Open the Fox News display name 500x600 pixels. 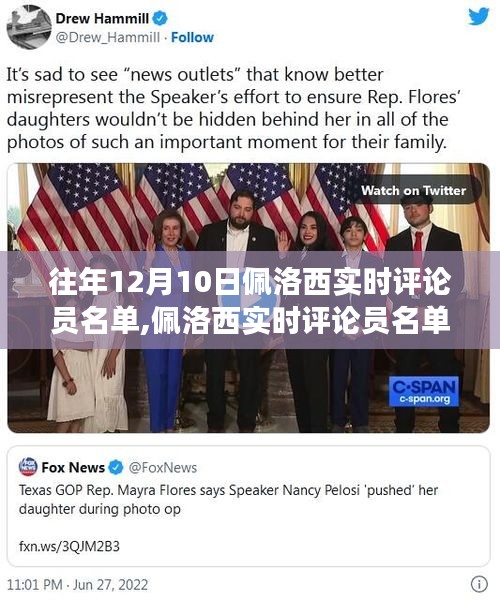click(x=73, y=468)
